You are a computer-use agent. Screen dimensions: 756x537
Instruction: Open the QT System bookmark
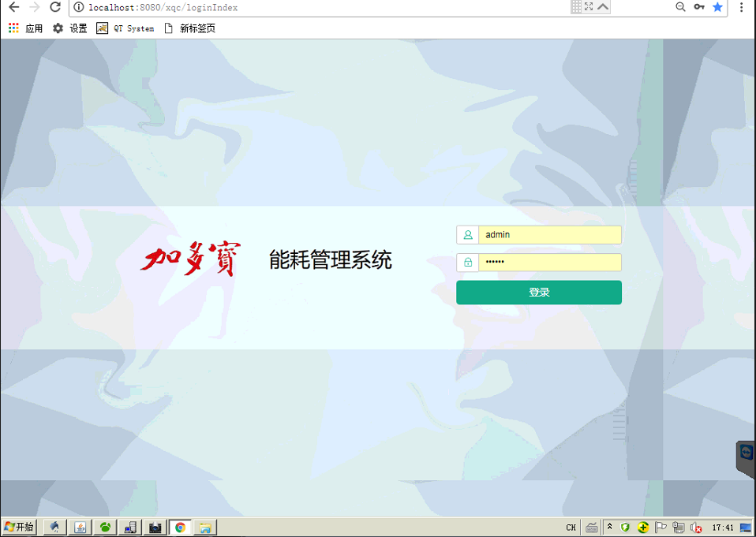(125, 28)
